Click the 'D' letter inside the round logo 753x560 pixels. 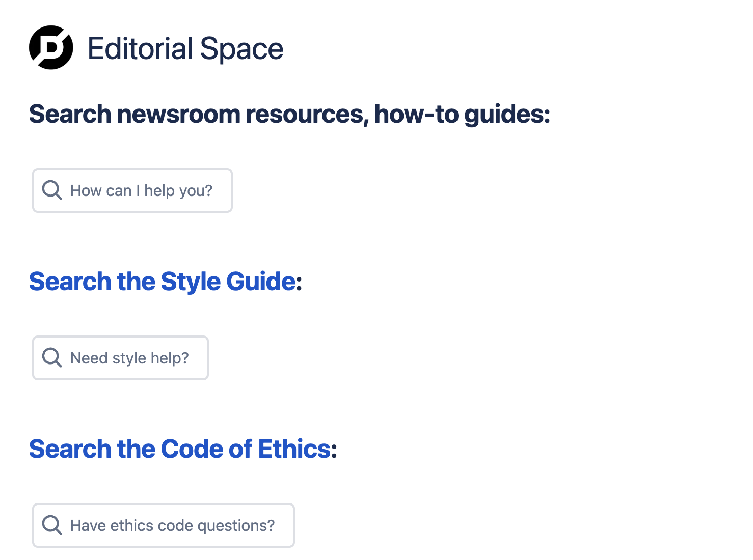51,47
